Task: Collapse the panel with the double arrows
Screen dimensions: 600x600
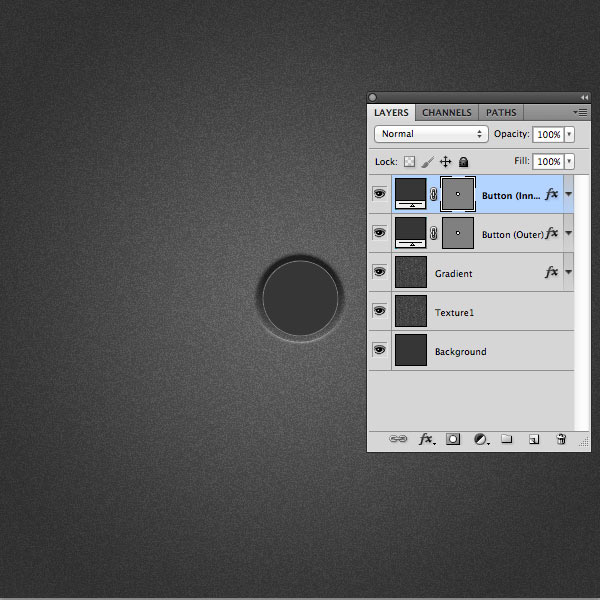Action: [584, 98]
